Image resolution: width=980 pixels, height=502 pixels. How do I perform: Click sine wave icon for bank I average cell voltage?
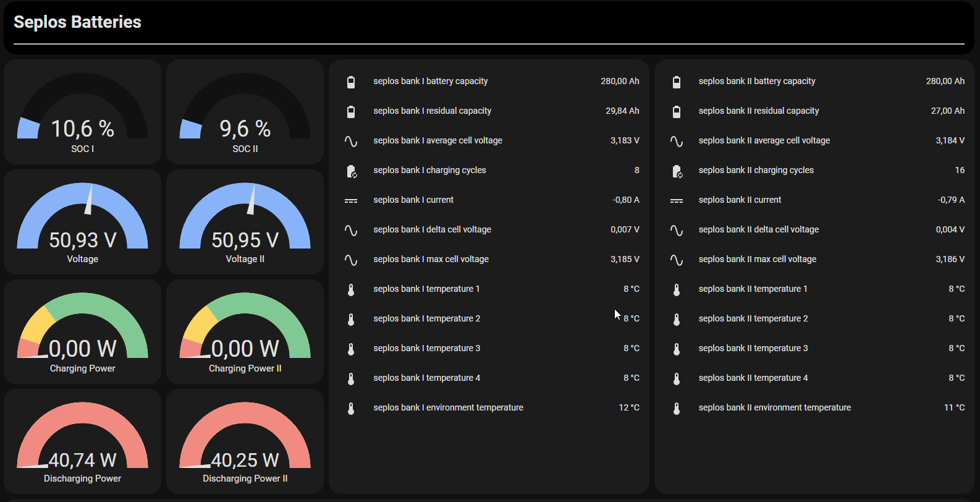click(351, 141)
